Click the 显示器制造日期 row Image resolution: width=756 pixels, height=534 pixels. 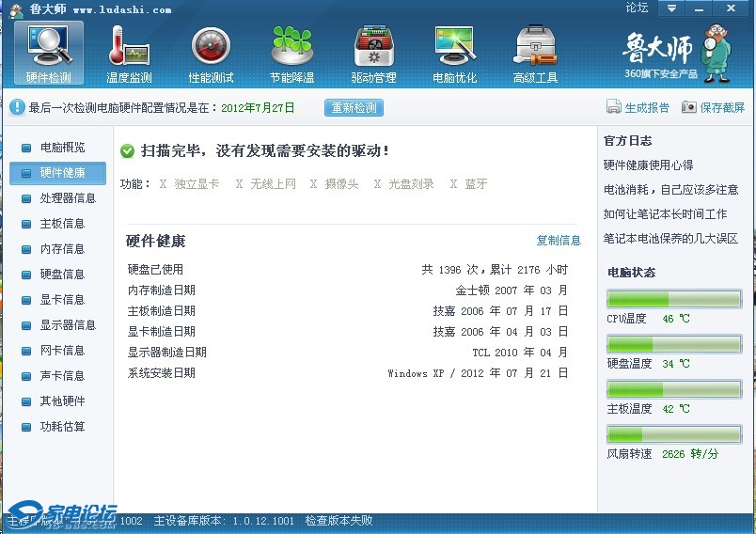tap(348, 353)
